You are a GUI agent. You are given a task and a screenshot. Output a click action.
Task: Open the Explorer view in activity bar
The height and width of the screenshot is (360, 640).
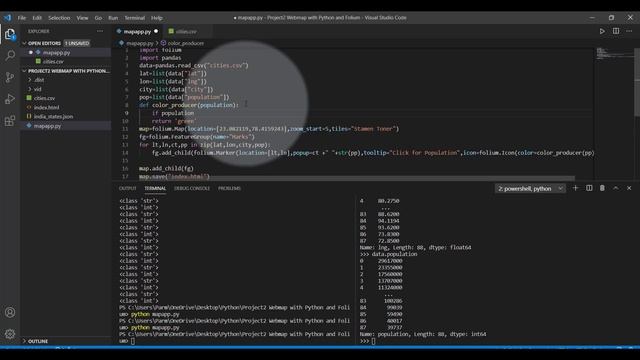[x=10, y=34]
